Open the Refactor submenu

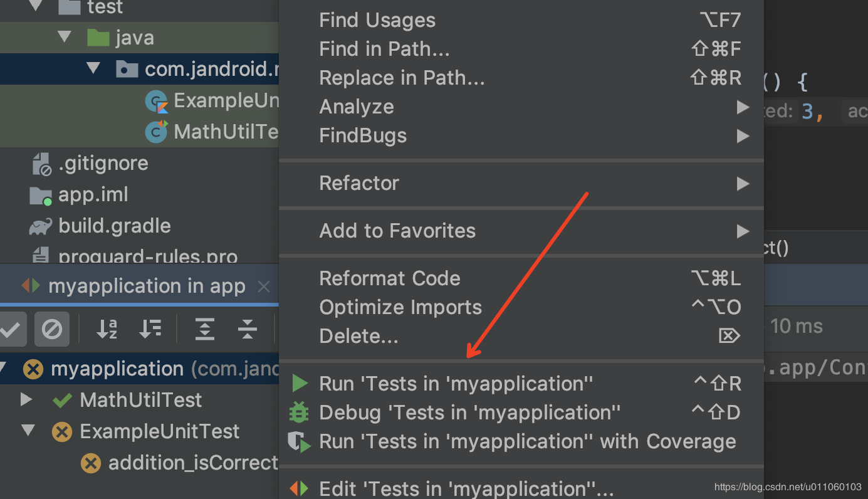click(x=359, y=183)
